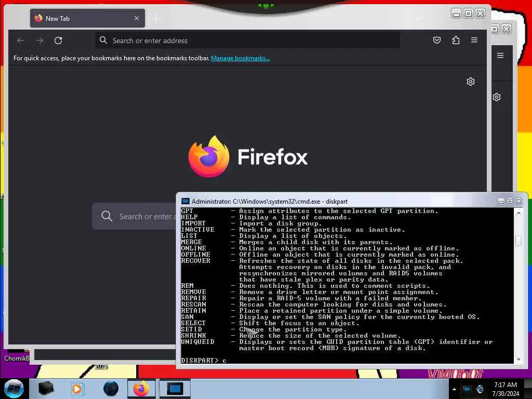Open the black box taskbar icon
This screenshot has width=532, height=399.
pos(46,389)
